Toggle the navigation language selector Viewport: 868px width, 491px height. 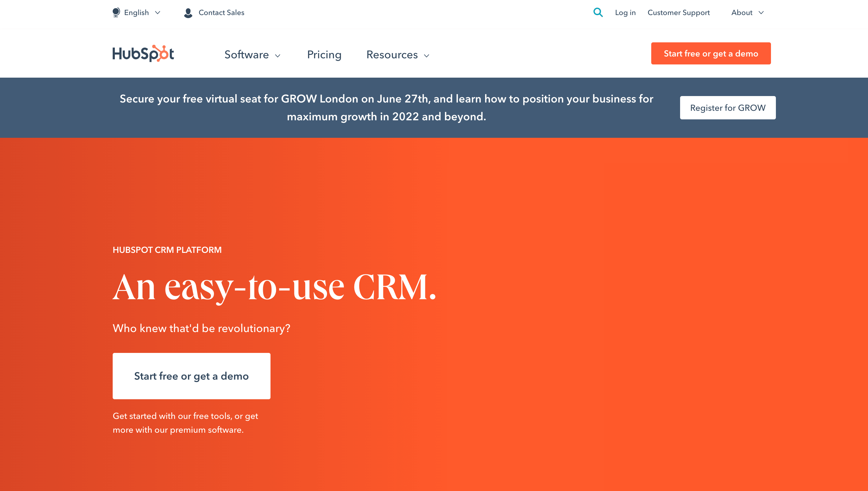coord(136,13)
